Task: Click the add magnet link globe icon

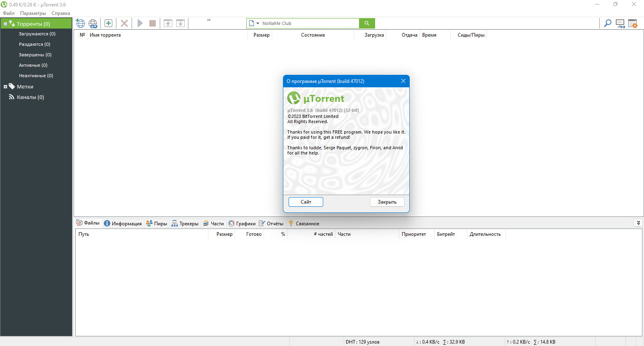Action: pyautogui.click(x=93, y=23)
